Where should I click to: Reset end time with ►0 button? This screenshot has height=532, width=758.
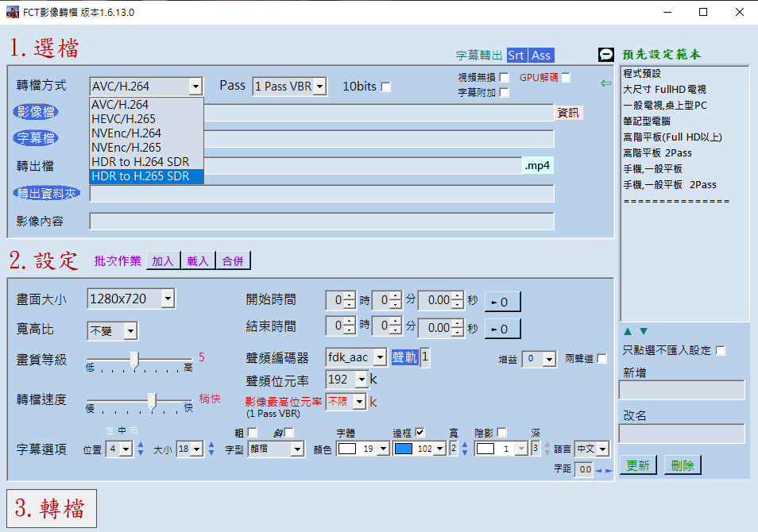point(502,329)
